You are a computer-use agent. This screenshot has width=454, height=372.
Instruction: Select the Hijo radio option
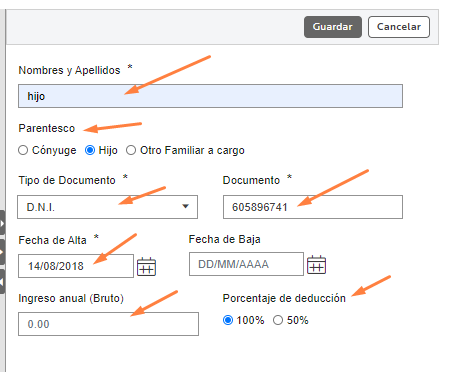click(90, 150)
